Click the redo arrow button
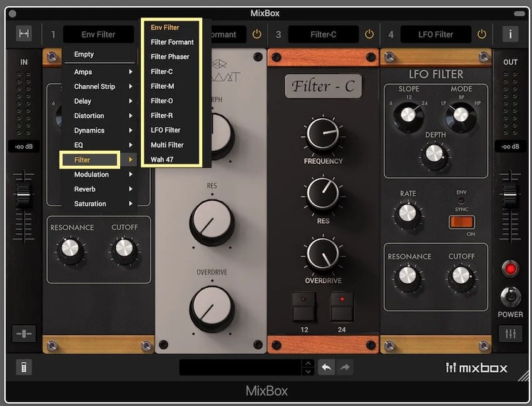 (345, 367)
